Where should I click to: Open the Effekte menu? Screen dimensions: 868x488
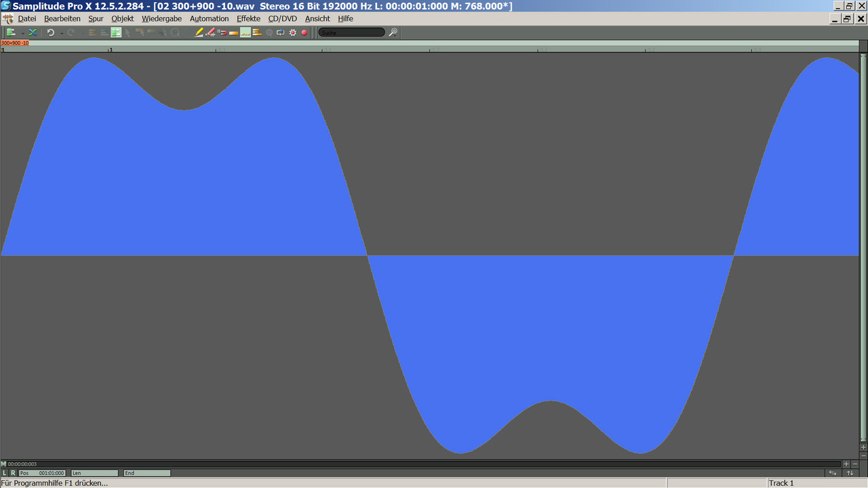248,19
